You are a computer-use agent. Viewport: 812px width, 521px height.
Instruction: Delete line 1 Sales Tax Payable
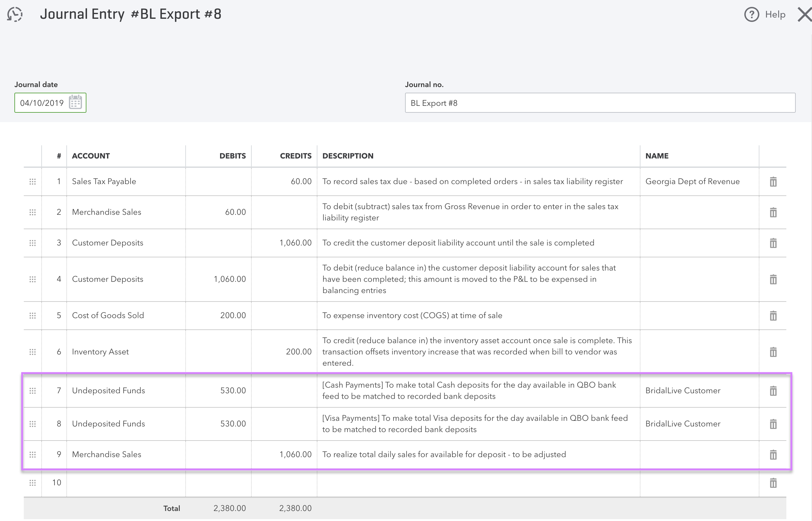(x=773, y=182)
